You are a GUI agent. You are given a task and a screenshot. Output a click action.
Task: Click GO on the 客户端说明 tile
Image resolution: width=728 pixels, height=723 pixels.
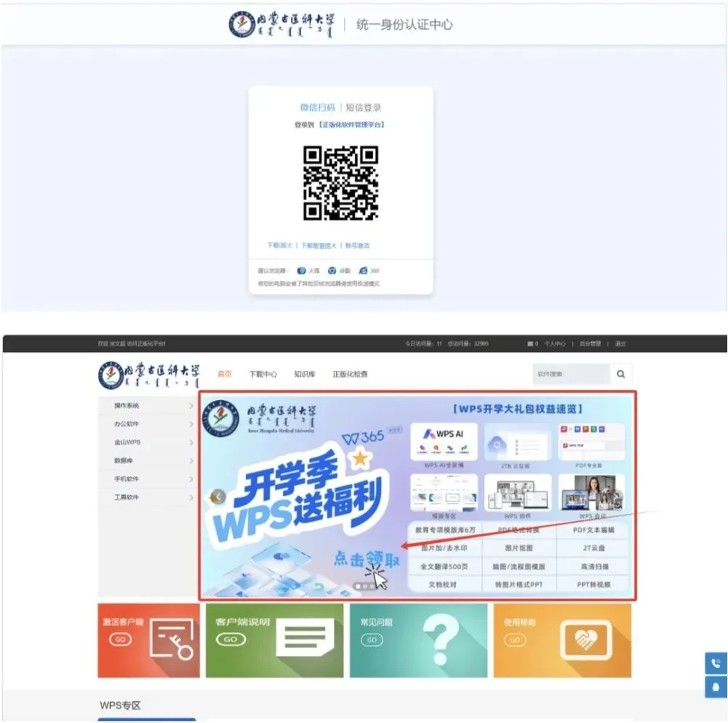pos(230,640)
